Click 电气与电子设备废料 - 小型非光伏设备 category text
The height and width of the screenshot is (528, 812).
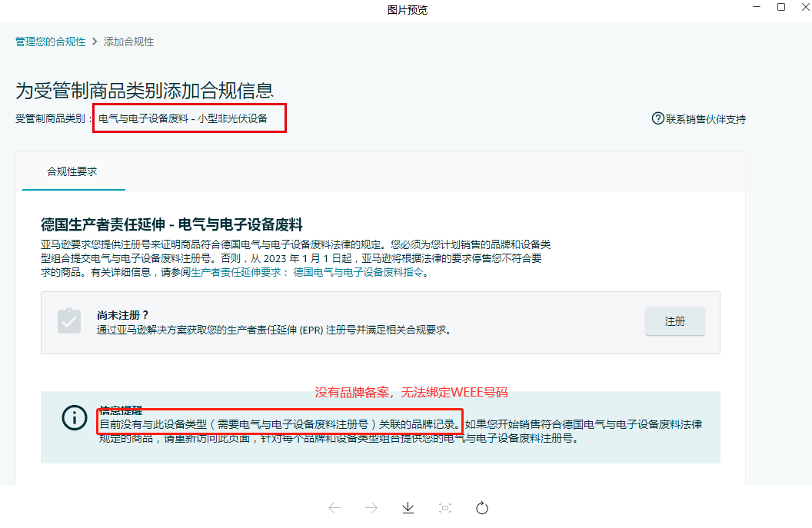(x=183, y=118)
